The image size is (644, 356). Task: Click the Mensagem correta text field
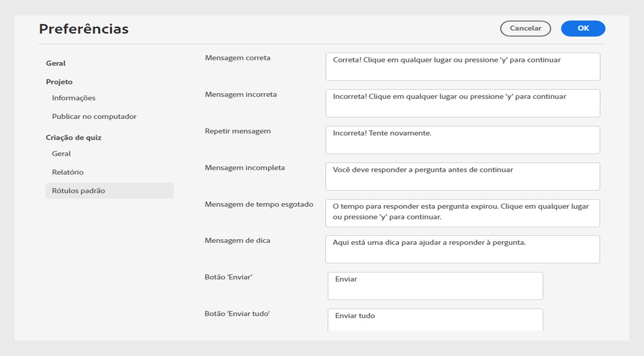pos(462,67)
